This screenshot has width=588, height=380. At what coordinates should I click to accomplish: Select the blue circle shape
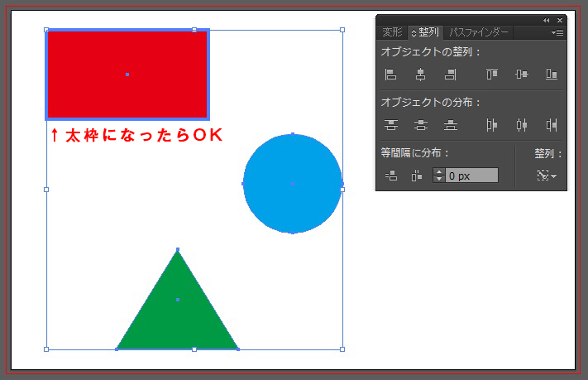pyautogui.click(x=292, y=183)
